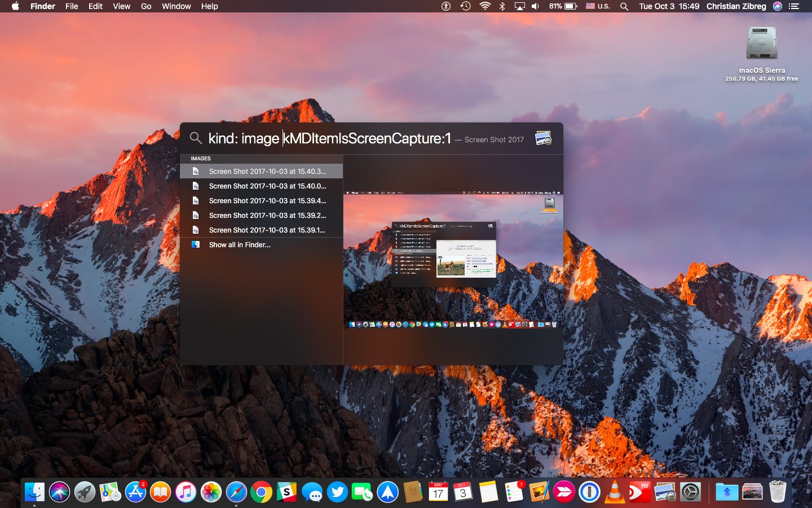Click the screenshot preview thumbnail in Spotlight

[x=453, y=260]
